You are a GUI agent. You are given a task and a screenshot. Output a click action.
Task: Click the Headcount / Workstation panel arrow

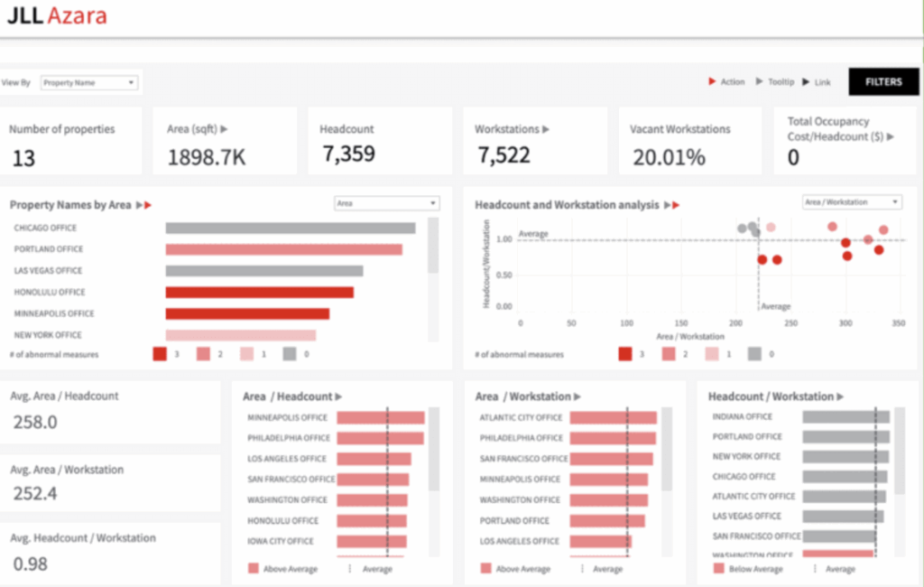point(839,396)
